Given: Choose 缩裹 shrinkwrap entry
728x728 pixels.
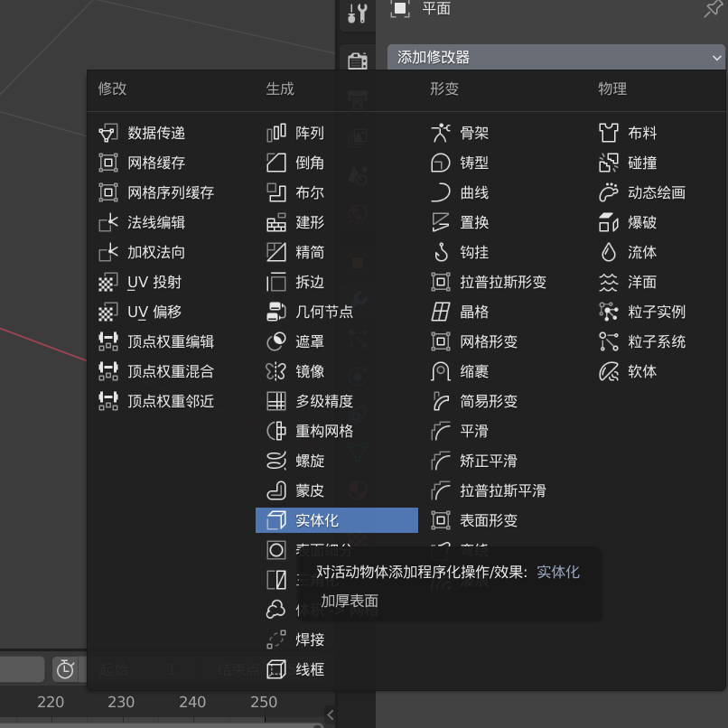Looking at the screenshot, I should click(504, 371).
